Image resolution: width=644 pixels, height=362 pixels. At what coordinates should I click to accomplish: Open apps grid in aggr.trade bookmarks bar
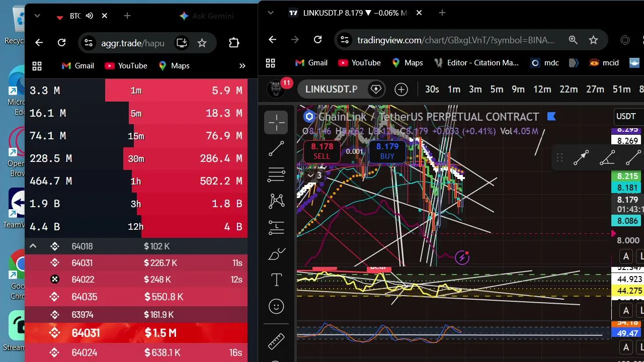tap(37, 66)
